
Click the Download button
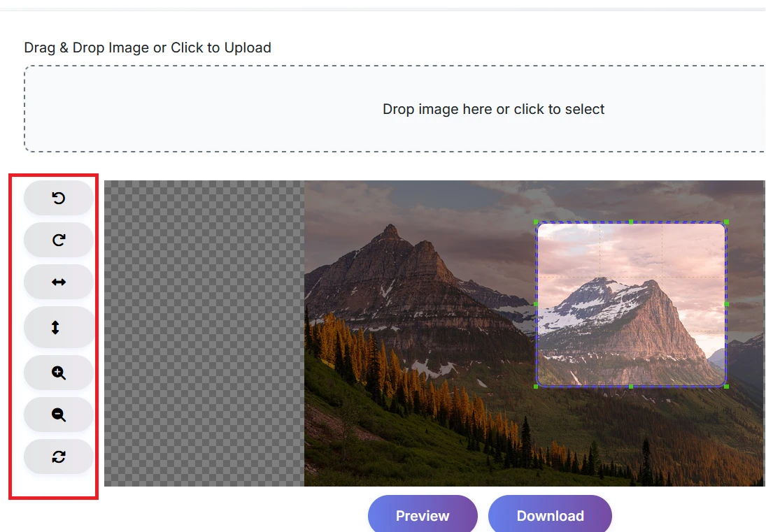550,515
